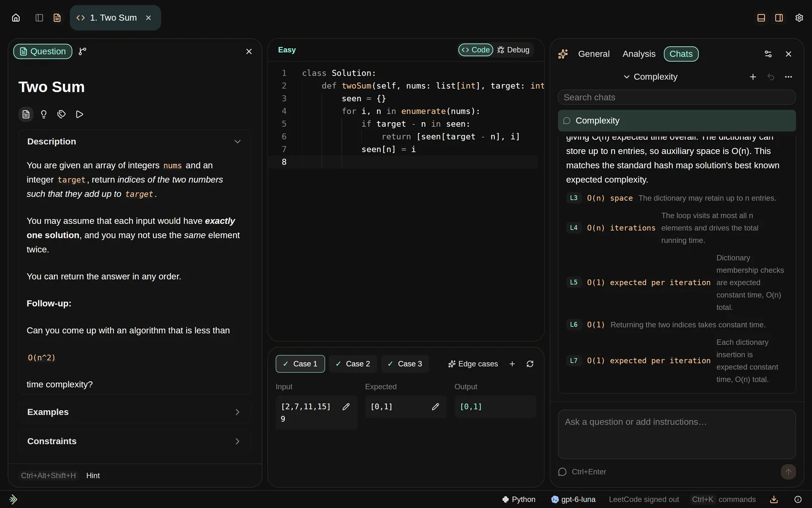Click the download icon in status bar
The image size is (812, 508).
774,499
